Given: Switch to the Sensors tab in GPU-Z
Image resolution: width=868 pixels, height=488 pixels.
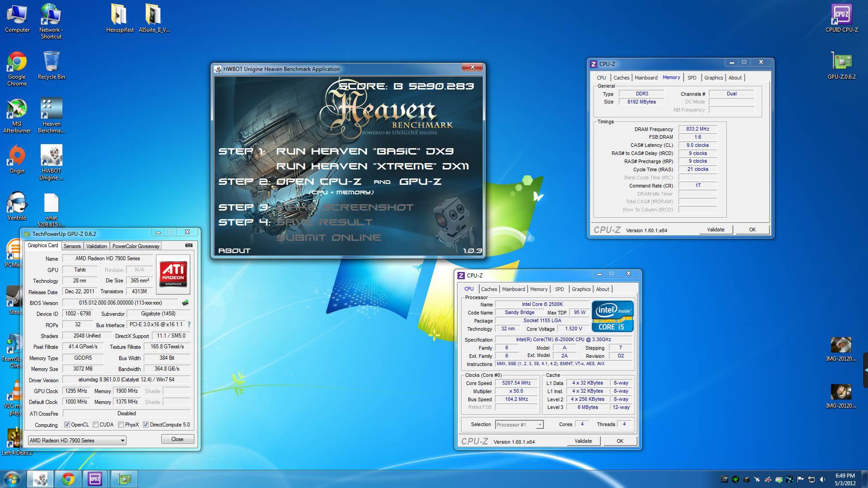Looking at the screenshot, I should [x=72, y=246].
